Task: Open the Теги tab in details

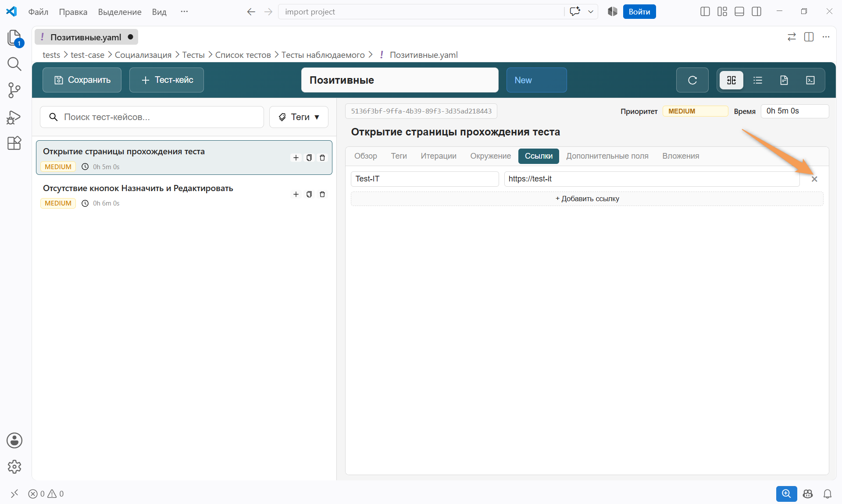Action: 399,156
